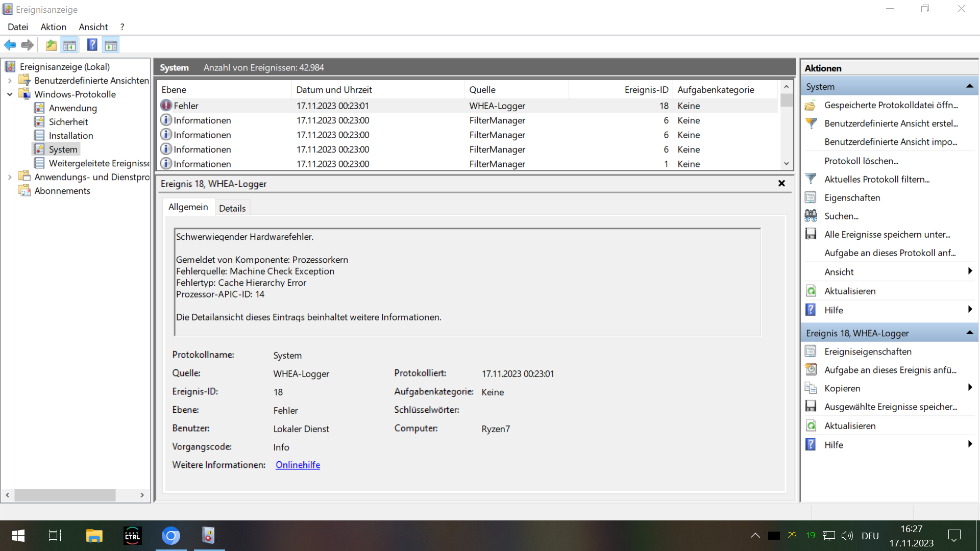Open the Onlinehilfe link
Image resolution: width=980 pixels, height=551 pixels.
click(x=298, y=465)
